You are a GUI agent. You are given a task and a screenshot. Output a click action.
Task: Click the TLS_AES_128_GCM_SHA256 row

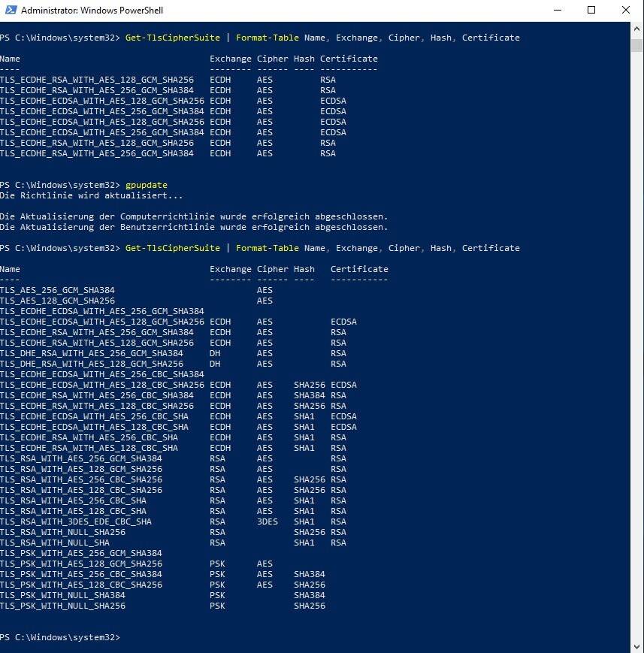tap(57, 301)
